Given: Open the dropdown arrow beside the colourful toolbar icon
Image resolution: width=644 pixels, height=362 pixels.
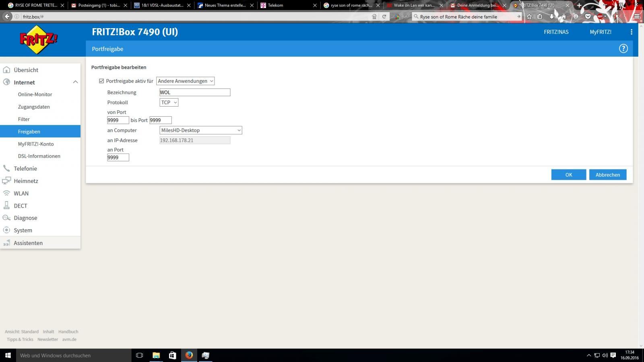Looking at the screenshot, I should (406, 16).
